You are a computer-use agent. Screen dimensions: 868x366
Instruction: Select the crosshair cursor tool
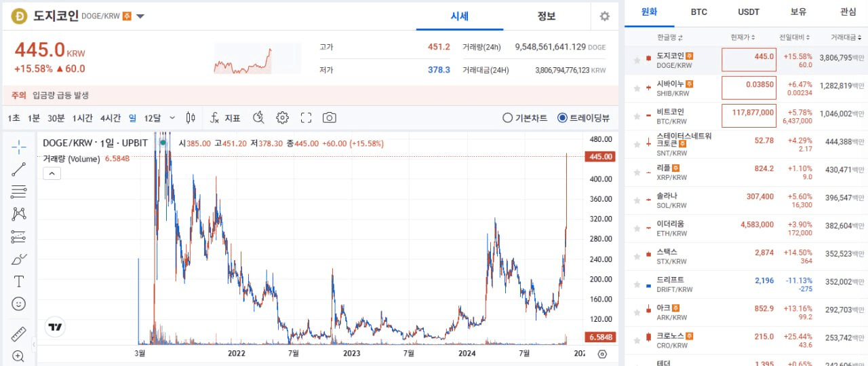click(19, 147)
